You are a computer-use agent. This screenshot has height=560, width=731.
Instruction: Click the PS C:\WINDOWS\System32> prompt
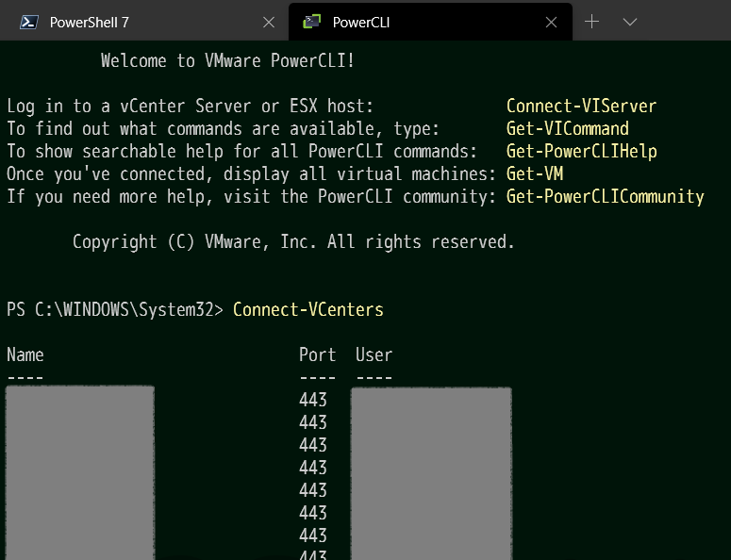tap(115, 310)
